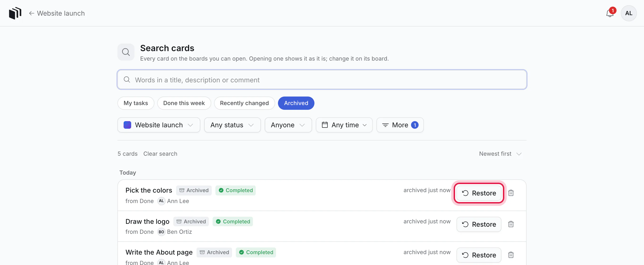Click the Archived badge on Write the About page

(x=214, y=252)
